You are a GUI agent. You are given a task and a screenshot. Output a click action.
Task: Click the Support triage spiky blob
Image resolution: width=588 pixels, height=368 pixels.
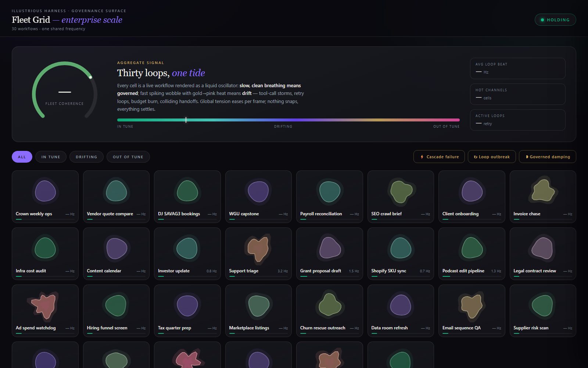pyautogui.click(x=258, y=249)
